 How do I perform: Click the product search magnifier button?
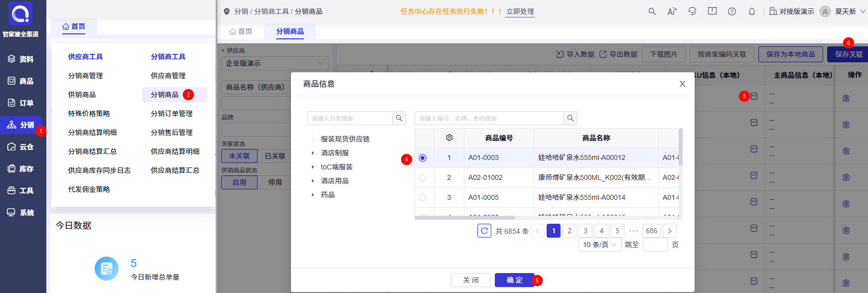point(571,118)
